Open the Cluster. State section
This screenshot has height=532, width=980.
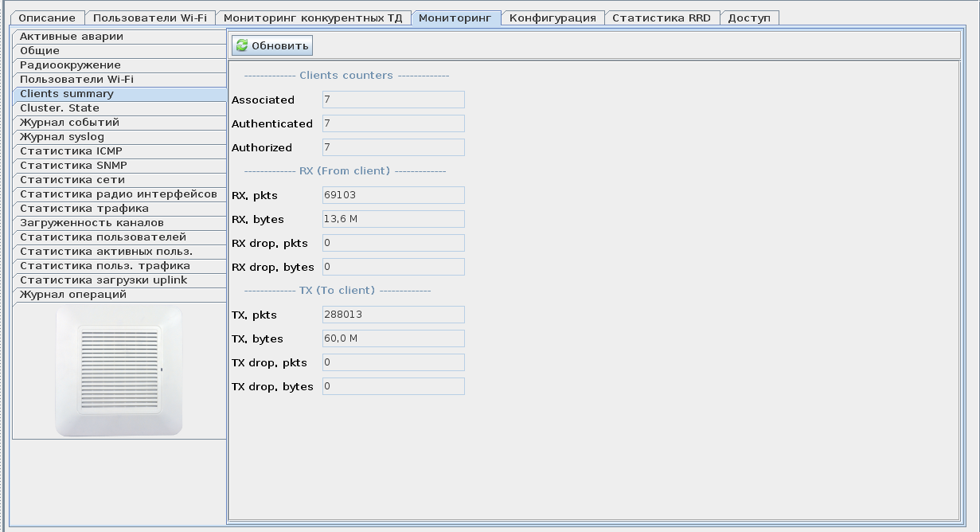point(119,108)
